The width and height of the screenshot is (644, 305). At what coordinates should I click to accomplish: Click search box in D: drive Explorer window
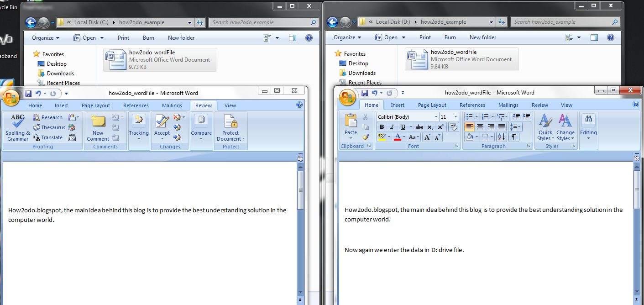pos(565,22)
